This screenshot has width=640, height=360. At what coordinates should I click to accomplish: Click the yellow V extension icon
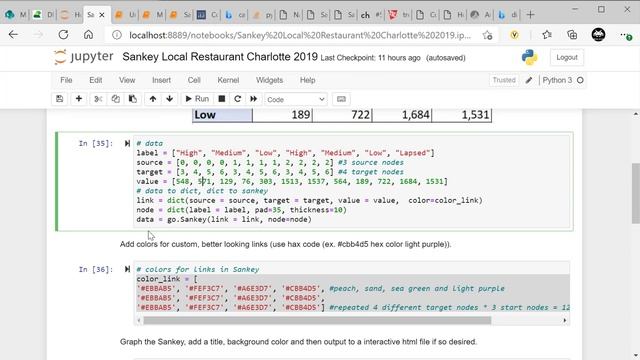click(x=514, y=36)
